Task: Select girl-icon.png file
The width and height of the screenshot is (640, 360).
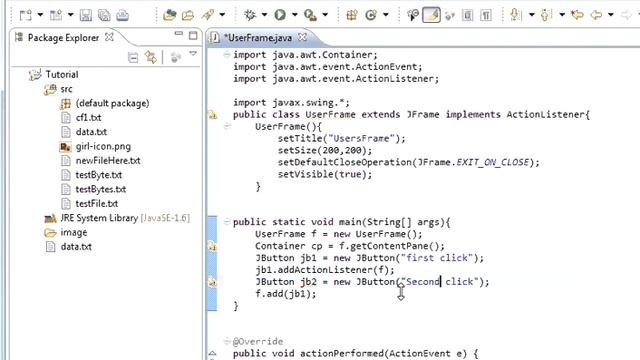Action: click(103, 146)
